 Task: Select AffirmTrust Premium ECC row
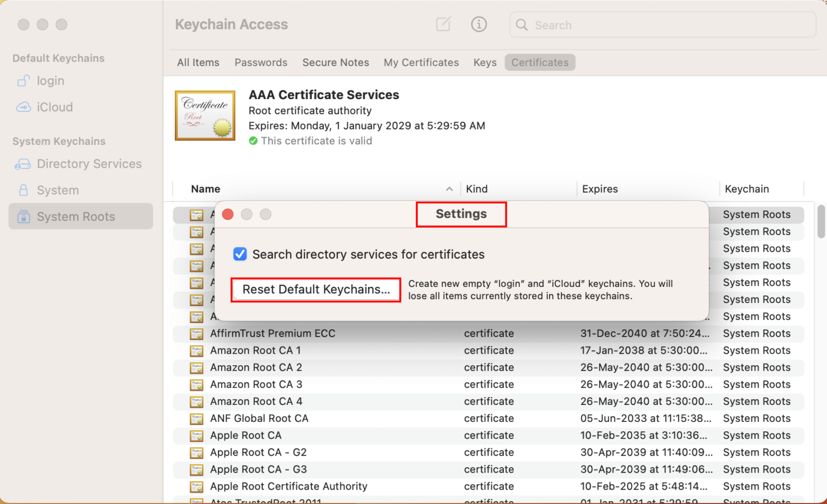[488, 334]
